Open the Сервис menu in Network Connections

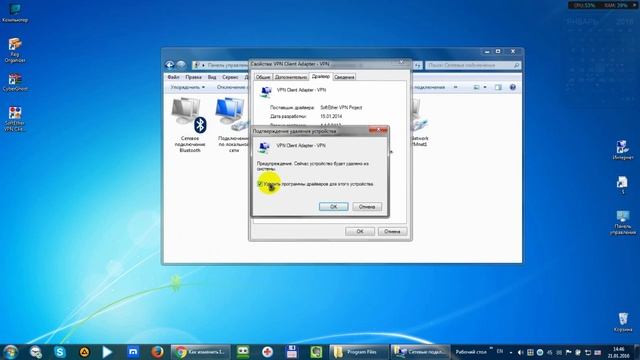pos(230,77)
